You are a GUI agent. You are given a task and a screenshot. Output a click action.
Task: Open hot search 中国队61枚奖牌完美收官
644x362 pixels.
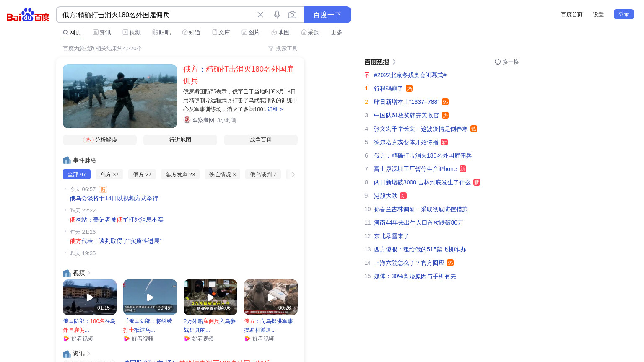(406, 115)
